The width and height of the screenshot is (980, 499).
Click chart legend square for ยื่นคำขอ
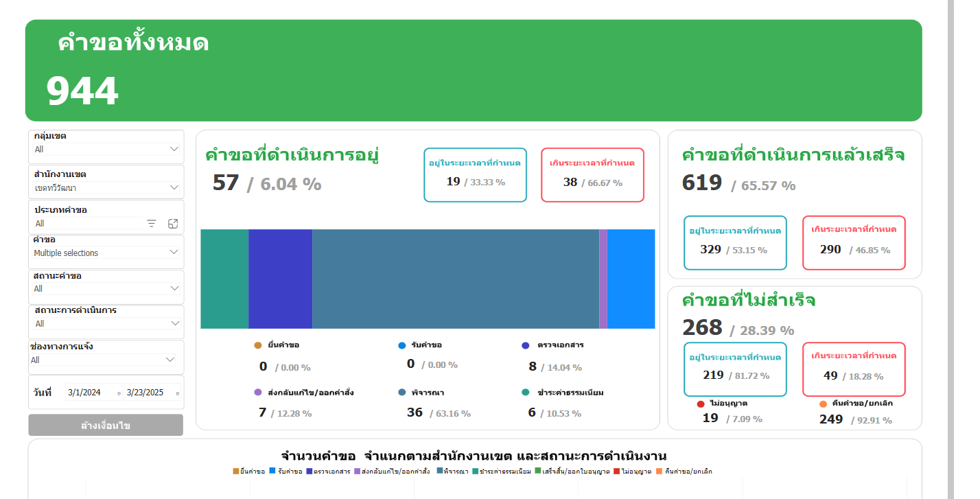pos(236,472)
